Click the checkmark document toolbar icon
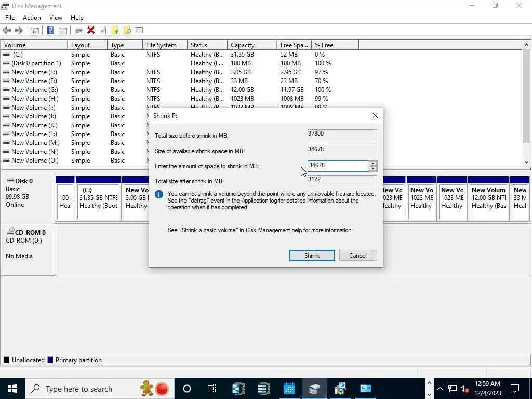 (103, 31)
